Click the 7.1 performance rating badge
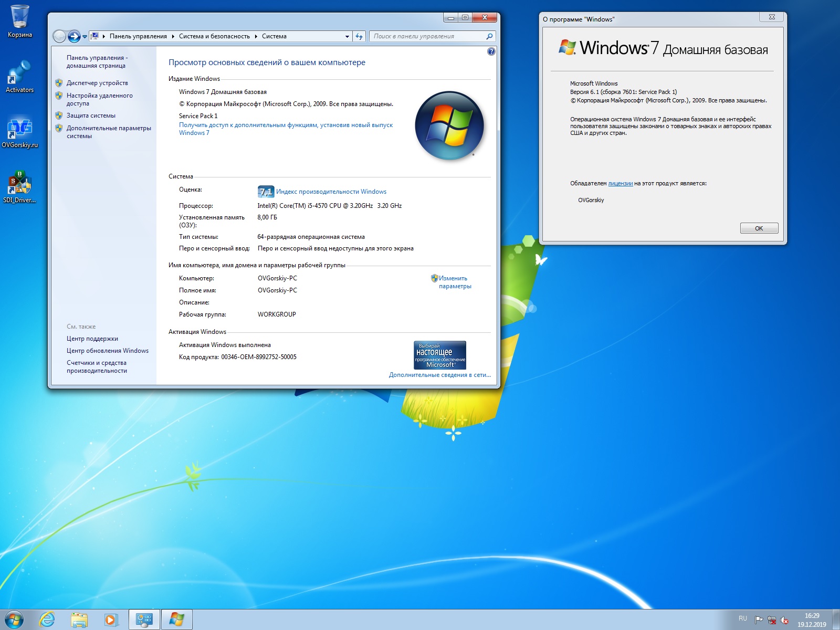The width and height of the screenshot is (840, 630). point(266,192)
